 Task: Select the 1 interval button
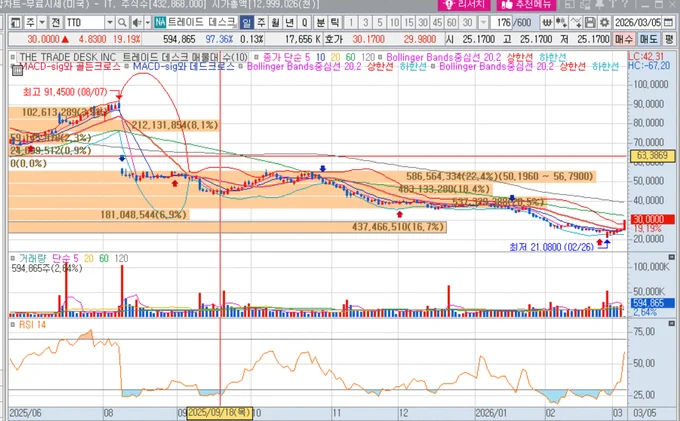pyautogui.click(x=351, y=22)
